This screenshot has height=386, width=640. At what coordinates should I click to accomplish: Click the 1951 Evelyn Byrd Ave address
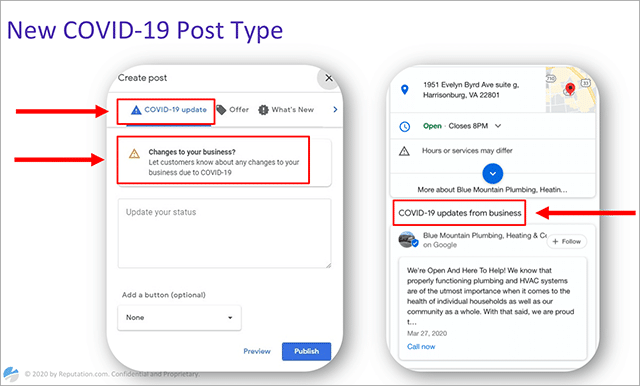click(x=471, y=90)
